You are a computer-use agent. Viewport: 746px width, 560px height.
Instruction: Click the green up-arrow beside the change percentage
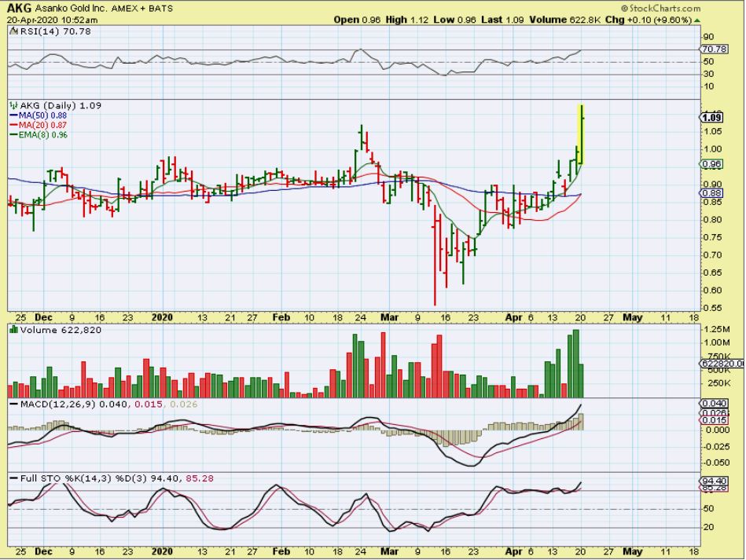[x=697, y=20]
